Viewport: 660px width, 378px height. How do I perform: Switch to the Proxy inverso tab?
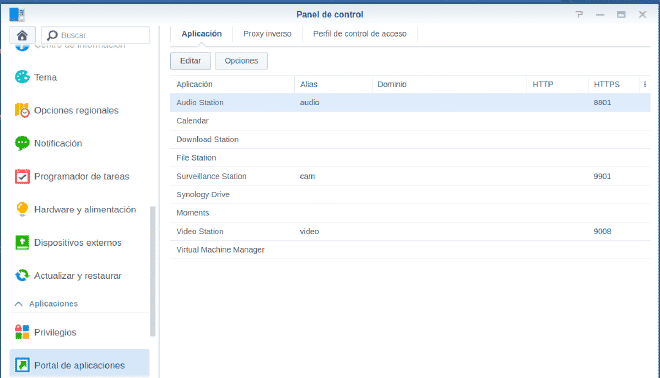(x=267, y=34)
